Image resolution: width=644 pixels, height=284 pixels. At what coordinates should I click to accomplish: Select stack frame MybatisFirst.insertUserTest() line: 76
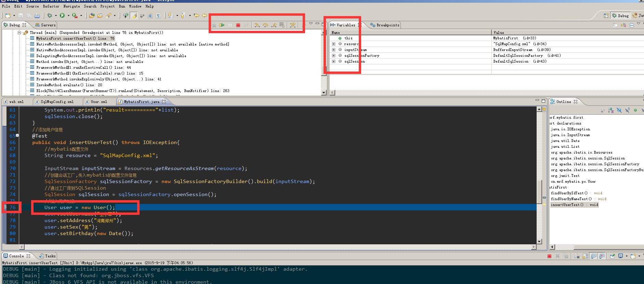pyautogui.click(x=75, y=38)
